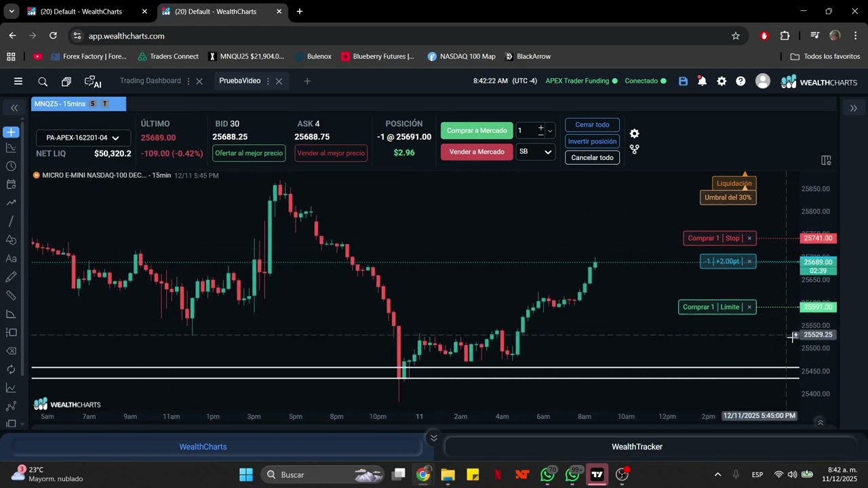Open the PA-APEX-162201-04 account dropdown
The image size is (868, 488).
[83, 138]
